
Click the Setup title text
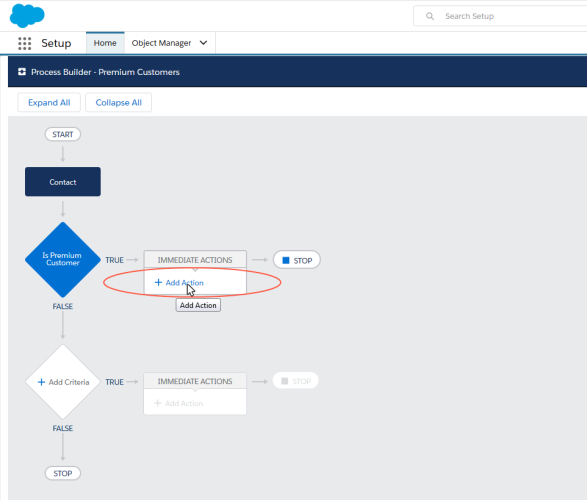tap(56, 43)
